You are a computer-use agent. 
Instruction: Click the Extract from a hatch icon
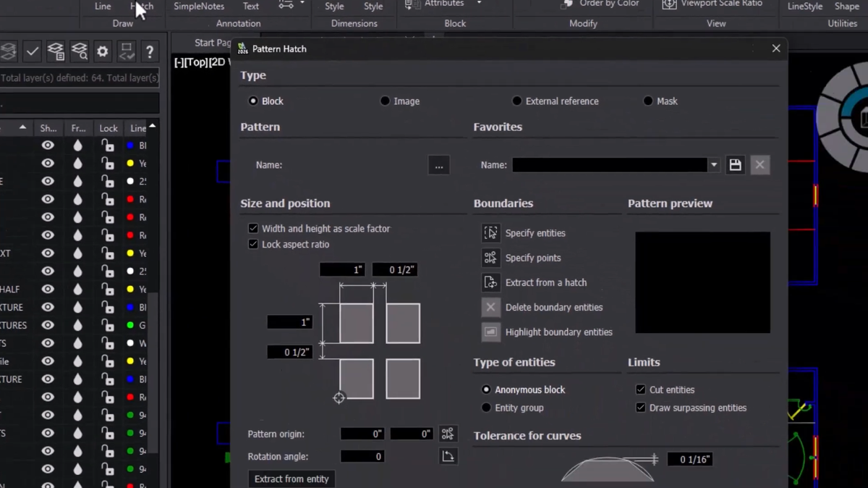pos(490,282)
